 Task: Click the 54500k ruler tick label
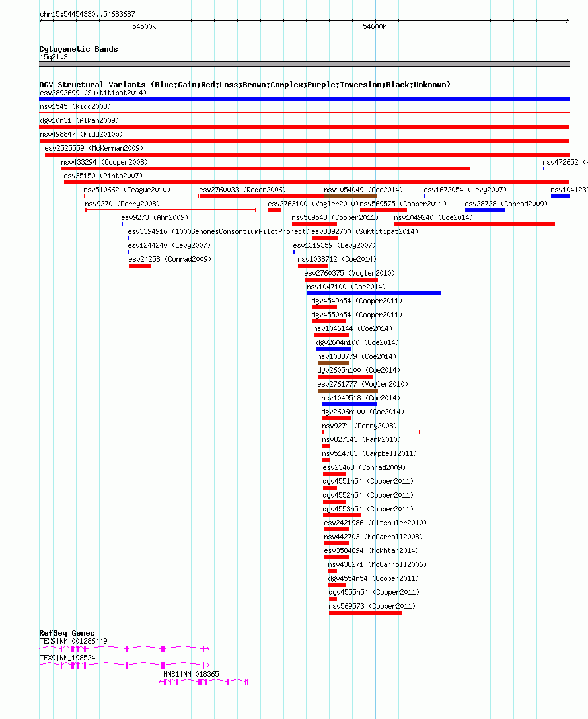[x=144, y=26]
